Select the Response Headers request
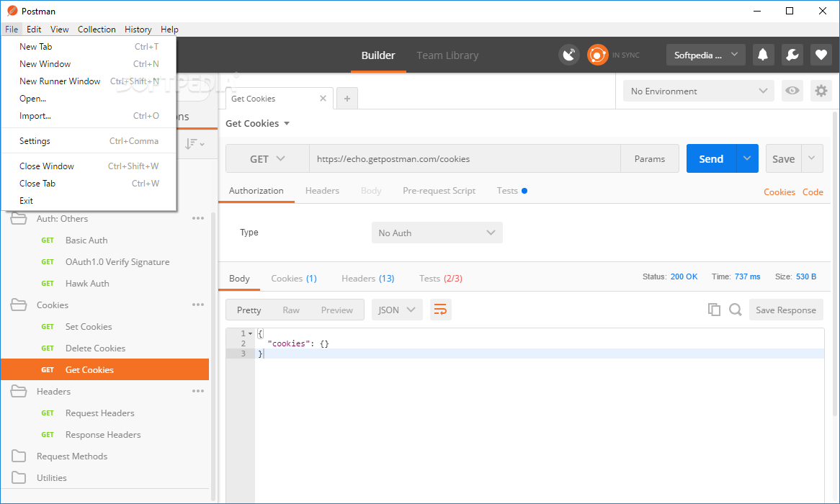The width and height of the screenshot is (840, 504). [x=105, y=434]
